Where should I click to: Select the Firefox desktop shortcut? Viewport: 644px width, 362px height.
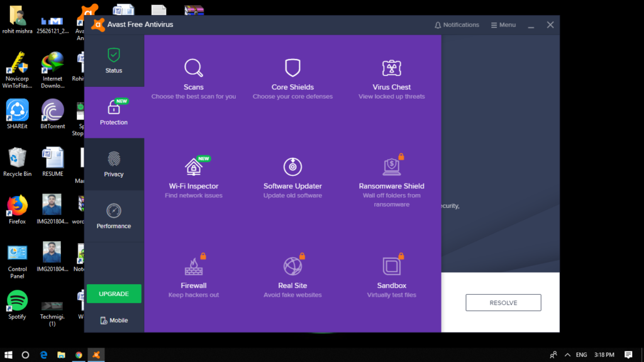(x=17, y=210)
